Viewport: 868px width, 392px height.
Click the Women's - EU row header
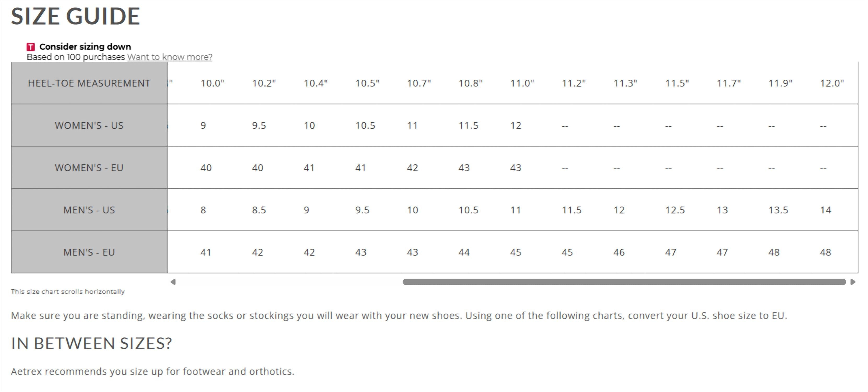tap(89, 168)
